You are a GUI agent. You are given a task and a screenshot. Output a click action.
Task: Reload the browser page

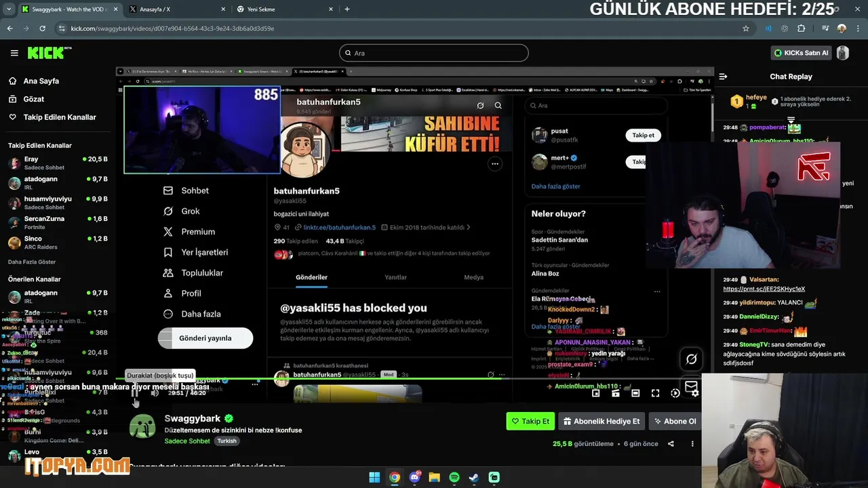(42, 28)
